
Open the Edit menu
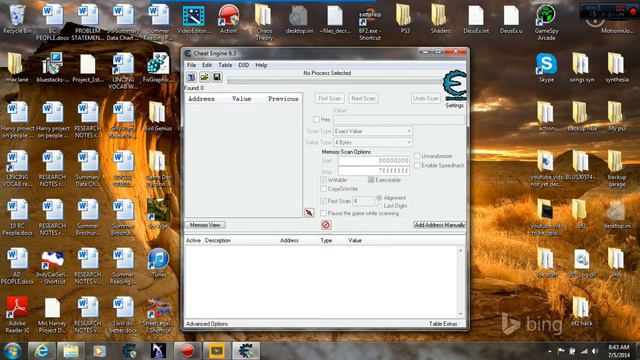[x=207, y=65]
